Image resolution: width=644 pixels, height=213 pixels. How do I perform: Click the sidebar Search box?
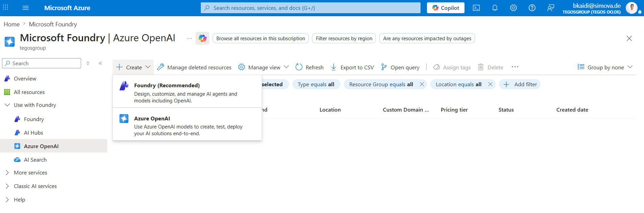click(42, 63)
